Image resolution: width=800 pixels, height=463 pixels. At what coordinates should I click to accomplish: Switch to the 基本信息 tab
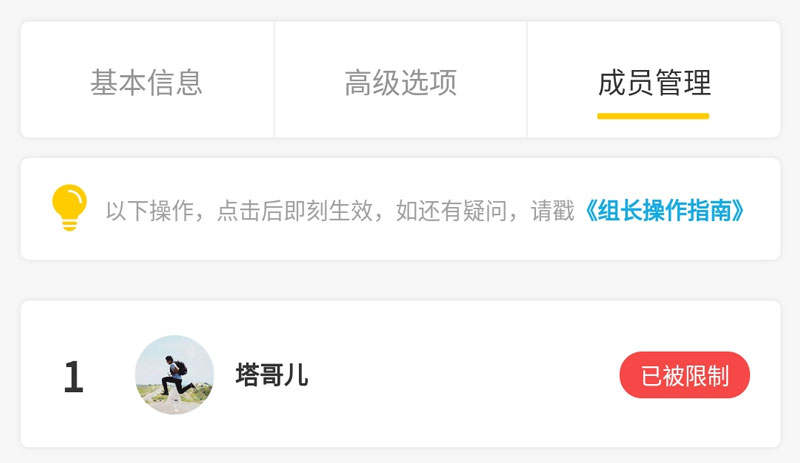click(x=147, y=83)
